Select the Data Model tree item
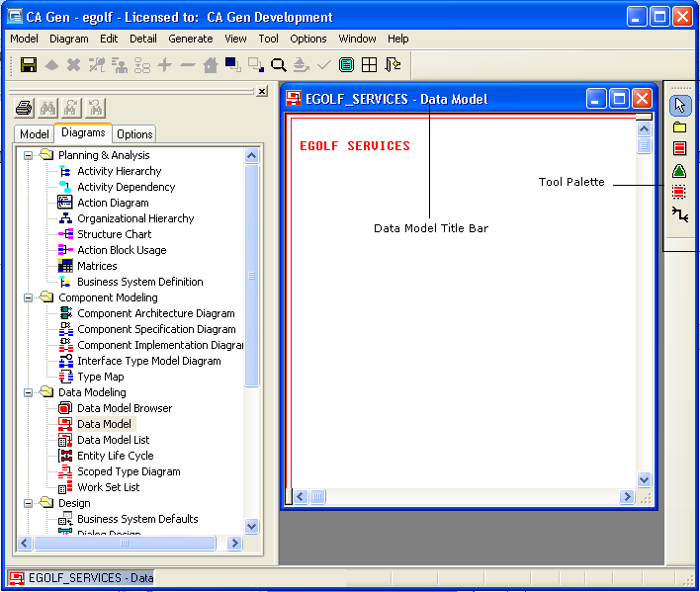Screen dimensions: 700x592 pyautogui.click(x=105, y=424)
